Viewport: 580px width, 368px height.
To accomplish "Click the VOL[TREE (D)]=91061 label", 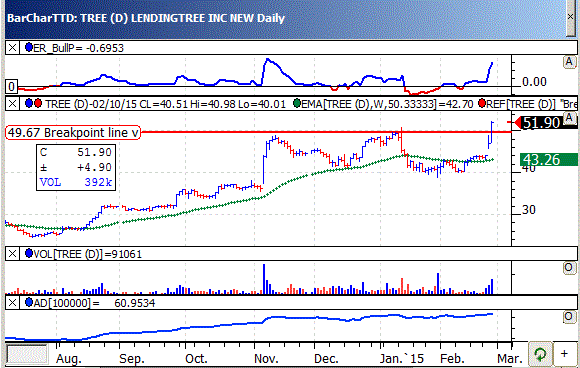I will (x=87, y=254).
